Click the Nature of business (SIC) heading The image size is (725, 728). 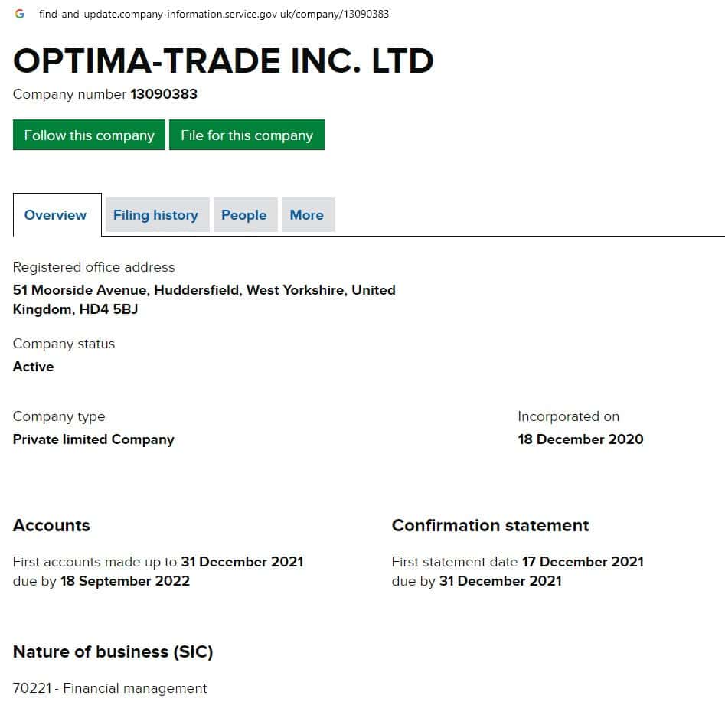point(113,651)
